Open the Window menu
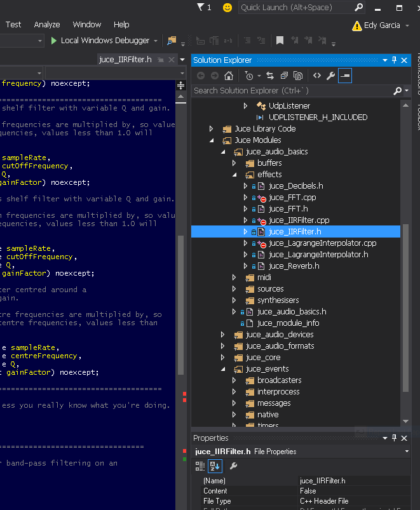 87,25
